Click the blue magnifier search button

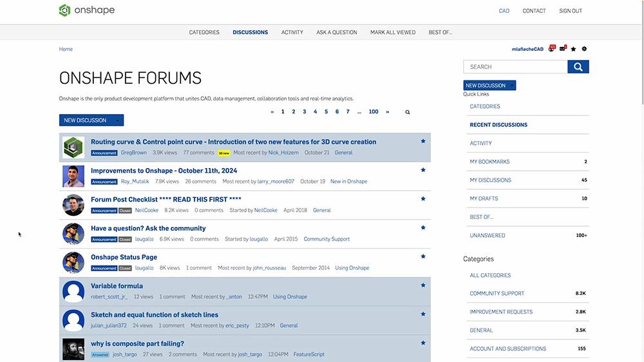(578, 67)
